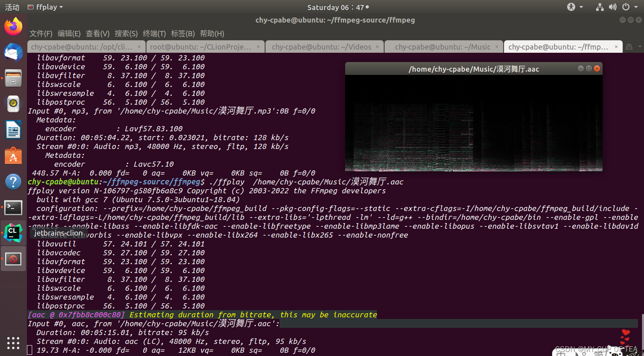This screenshot has height=356, width=644.
Task: Click the power icon in top bar
Action: coord(626,7)
